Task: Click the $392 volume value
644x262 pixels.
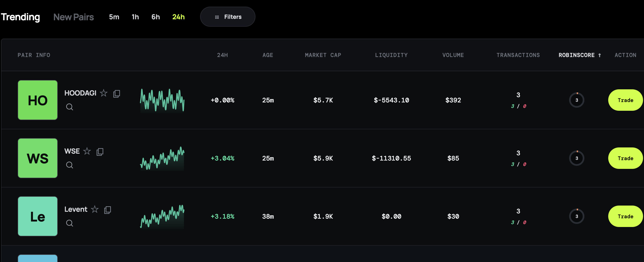Action: click(453, 100)
